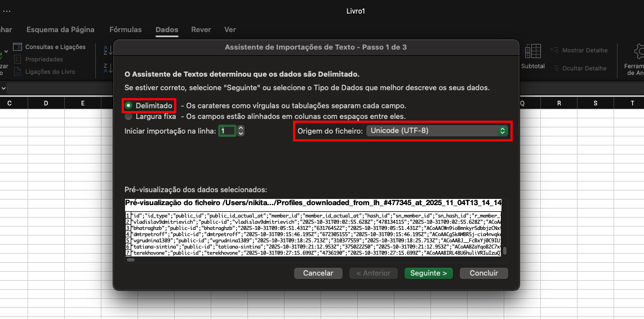This screenshot has height=319, width=644.
Task: Click the Seguinte button
Action: (428, 273)
